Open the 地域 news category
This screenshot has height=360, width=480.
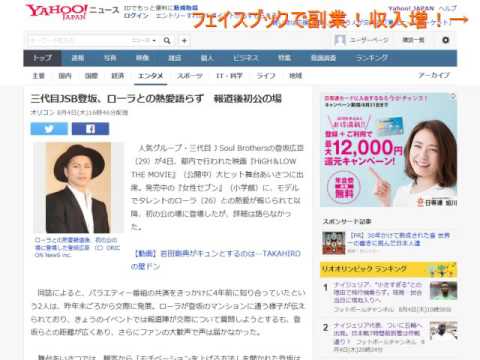click(295, 76)
